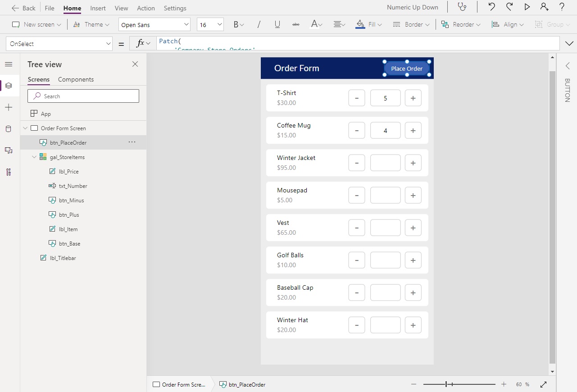This screenshot has width=577, height=392.
Task: Open the Media panel icon
Action: (9, 150)
